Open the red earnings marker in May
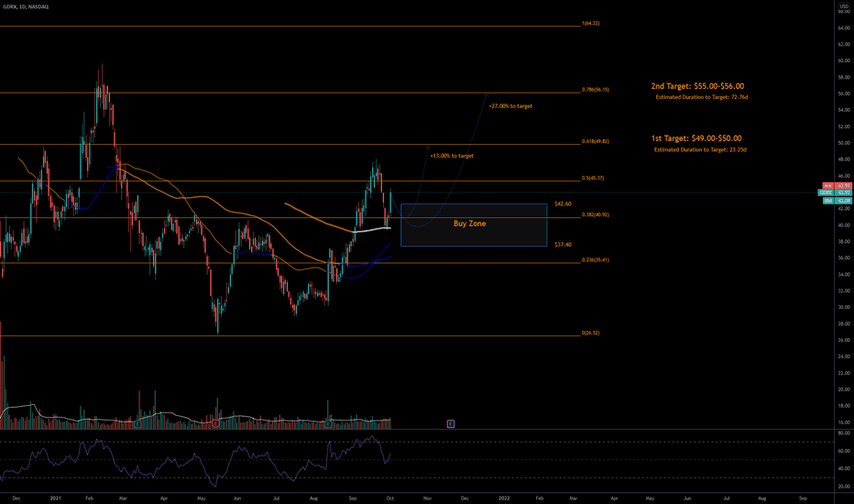854x504 pixels. pyautogui.click(x=216, y=423)
